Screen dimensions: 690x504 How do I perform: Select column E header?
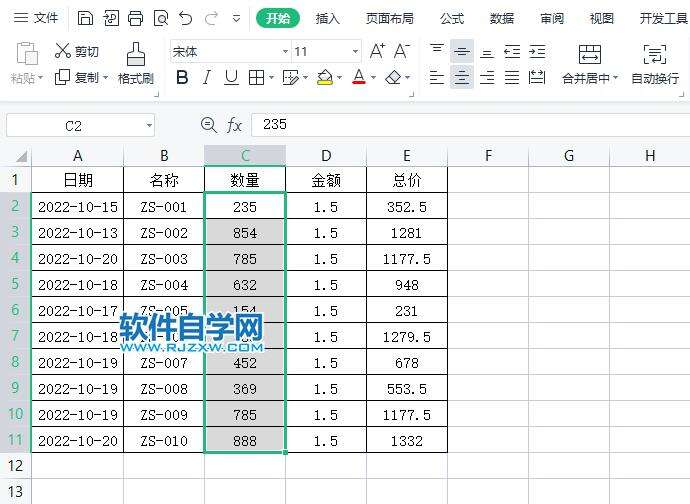click(407, 156)
